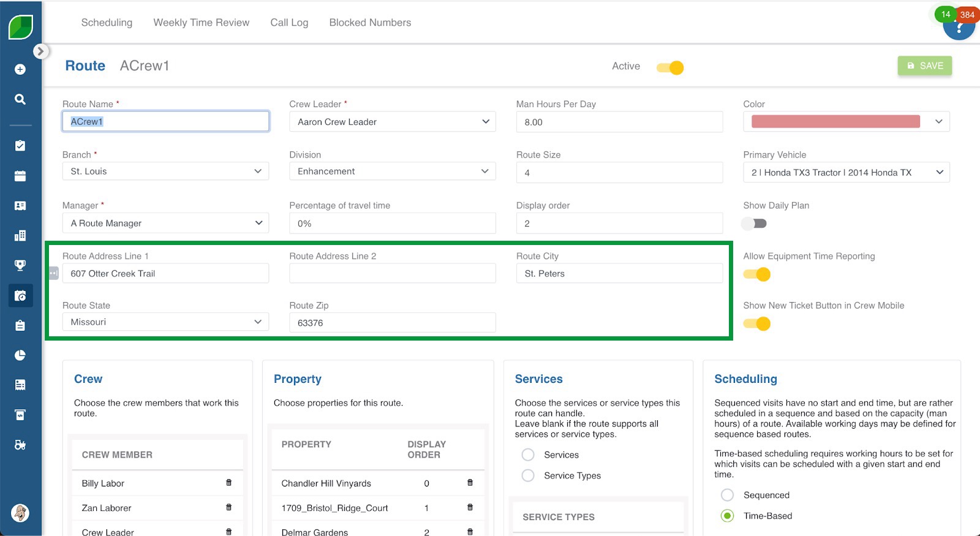The height and width of the screenshot is (536, 980).
Task: Click the empty Route Address Line 2 field
Action: pyautogui.click(x=393, y=273)
